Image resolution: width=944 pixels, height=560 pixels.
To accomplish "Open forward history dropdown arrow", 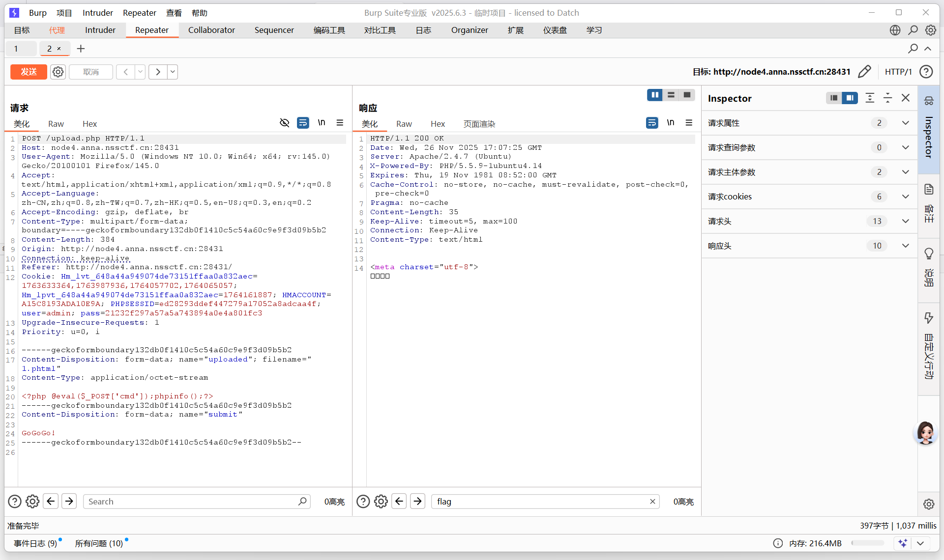I will tap(173, 72).
